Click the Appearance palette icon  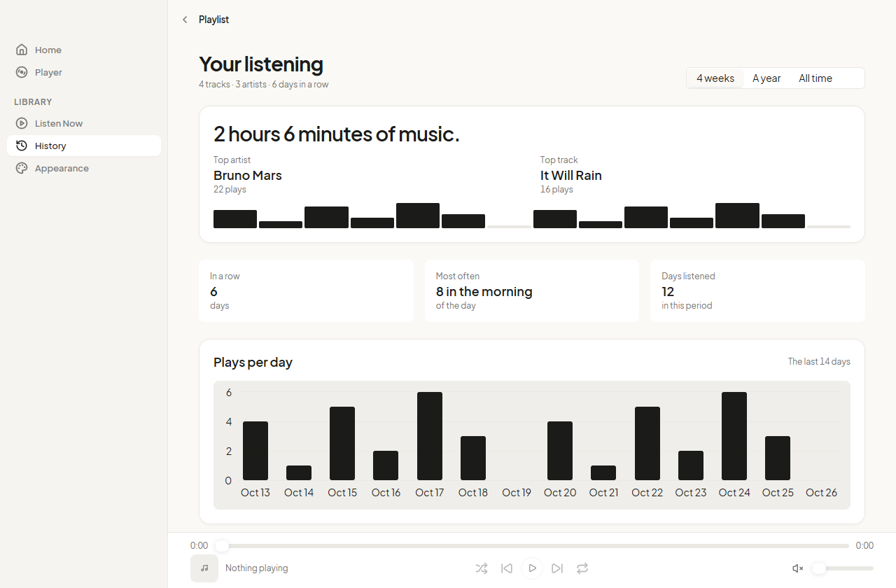[22, 168]
